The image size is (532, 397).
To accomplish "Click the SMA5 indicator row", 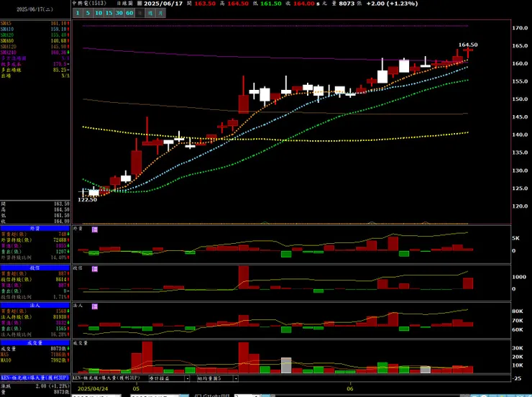I will click(x=35, y=24).
